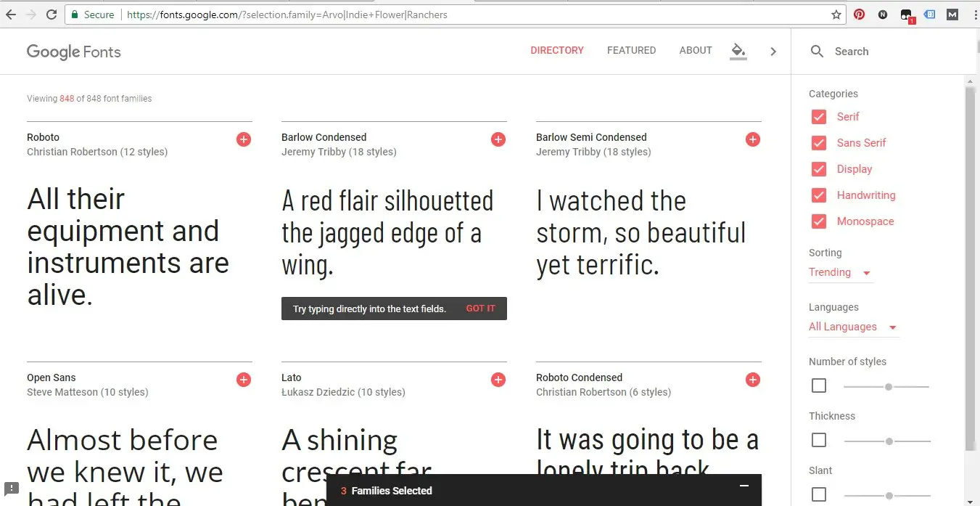The width and height of the screenshot is (980, 506).
Task: Open the Trending sorting dropdown
Action: pyautogui.click(x=841, y=273)
